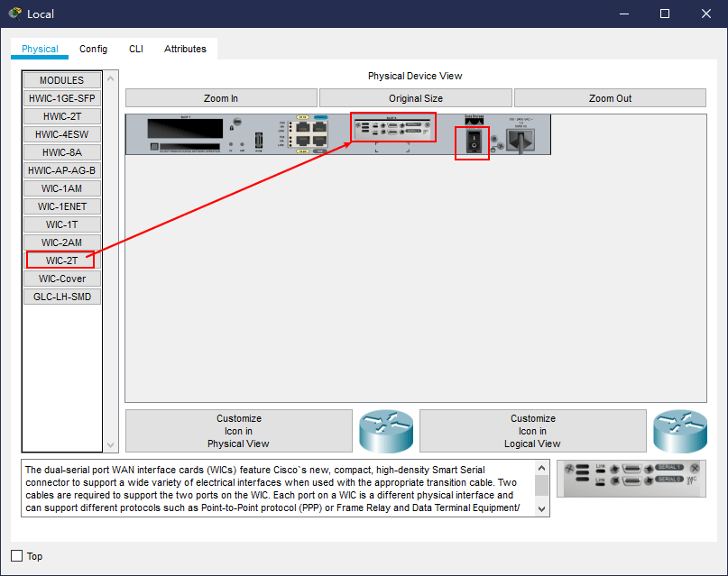Click the Original Size button
Screen dimensions: 728x576
pos(416,98)
